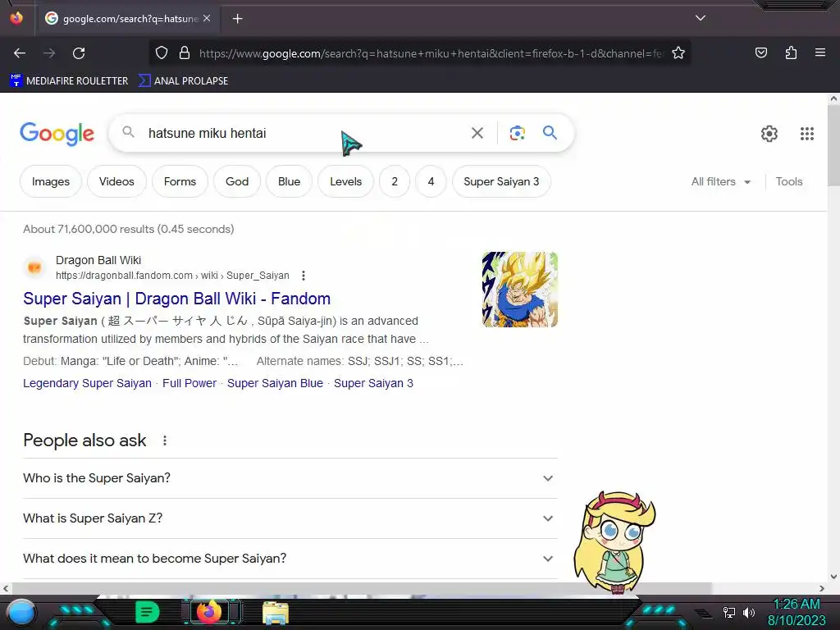Expand 'Who is the Super Saiyan?'
This screenshot has width=840, height=630.
(290, 478)
